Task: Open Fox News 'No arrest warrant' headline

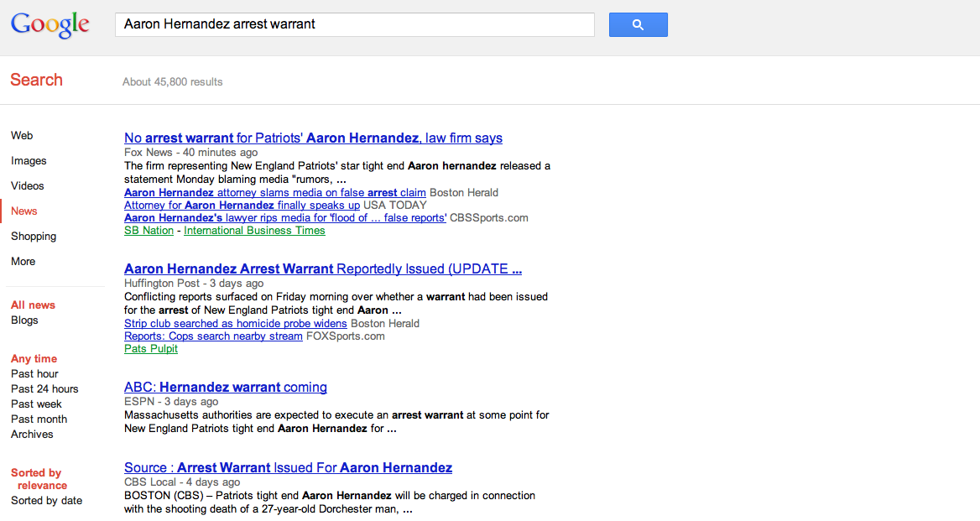Action: (x=313, y=138)
